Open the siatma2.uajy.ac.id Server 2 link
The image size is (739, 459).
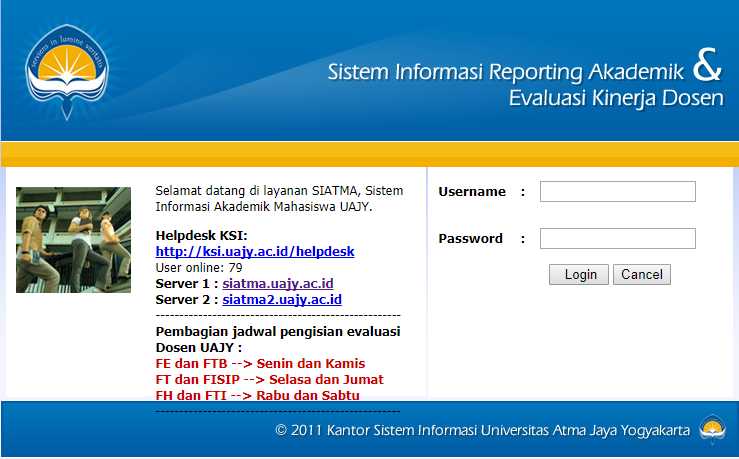tap(282, 299)
